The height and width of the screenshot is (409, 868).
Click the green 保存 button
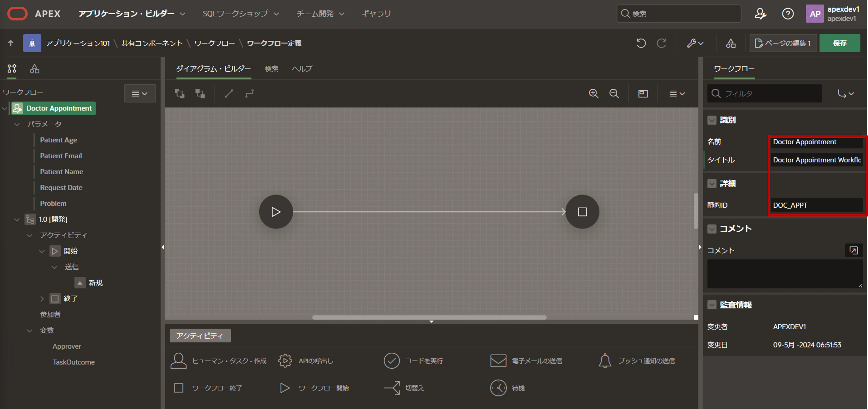[x=839, y=43]
